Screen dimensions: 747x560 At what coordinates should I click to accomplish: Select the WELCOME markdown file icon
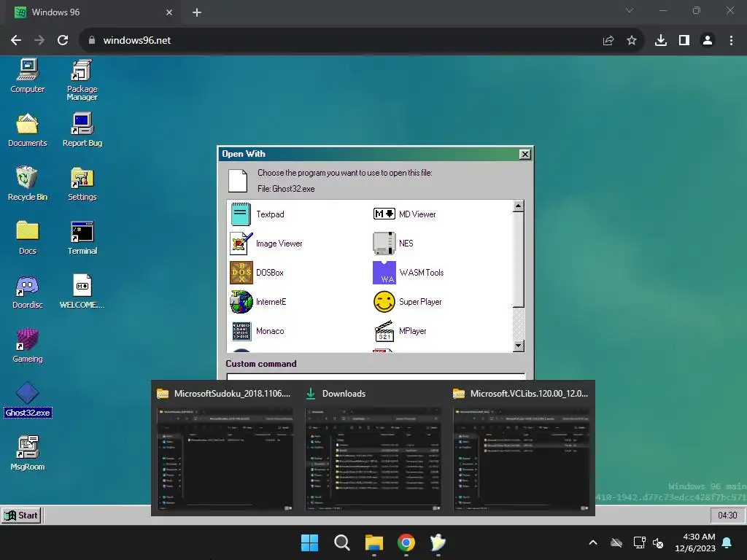click(82, 292)
